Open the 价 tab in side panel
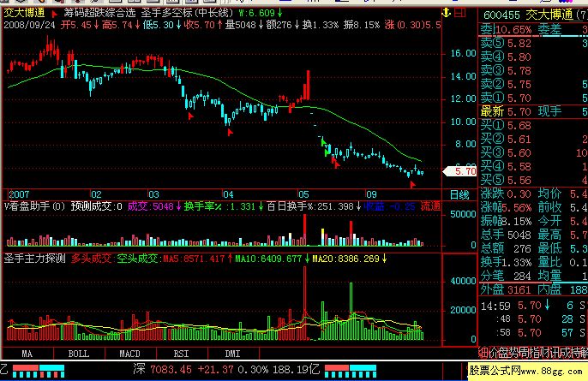This screenshot has height=381, width=588. click(493, 352)
